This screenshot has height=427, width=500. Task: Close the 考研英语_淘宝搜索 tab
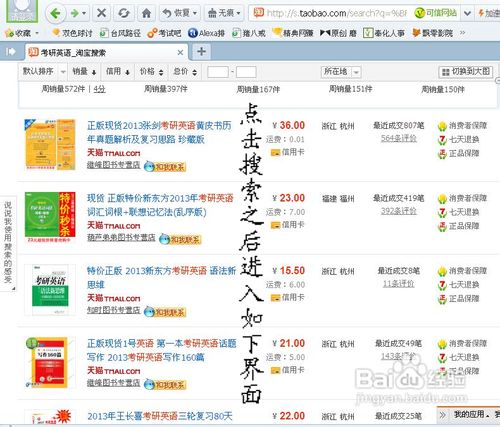pos(180,52)
